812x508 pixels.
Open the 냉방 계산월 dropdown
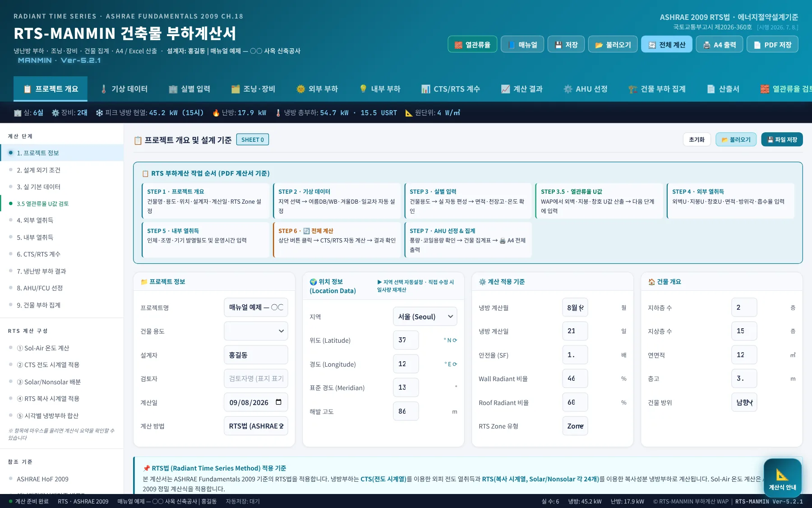(x=575, y=308)
